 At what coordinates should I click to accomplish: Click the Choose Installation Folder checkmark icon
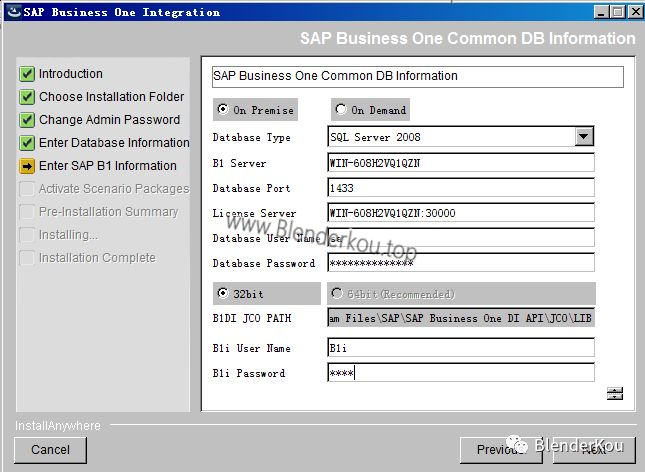click(x=27, y=97)
